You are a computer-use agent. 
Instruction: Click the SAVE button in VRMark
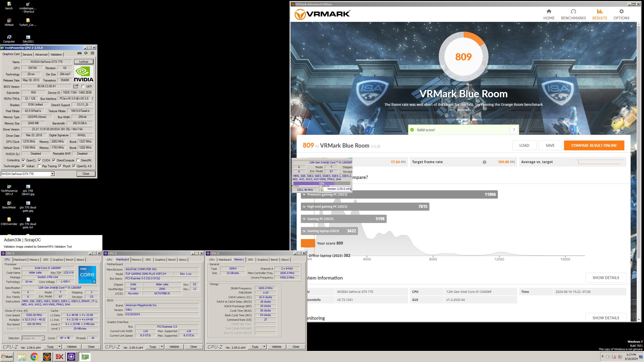coord(550,145)
